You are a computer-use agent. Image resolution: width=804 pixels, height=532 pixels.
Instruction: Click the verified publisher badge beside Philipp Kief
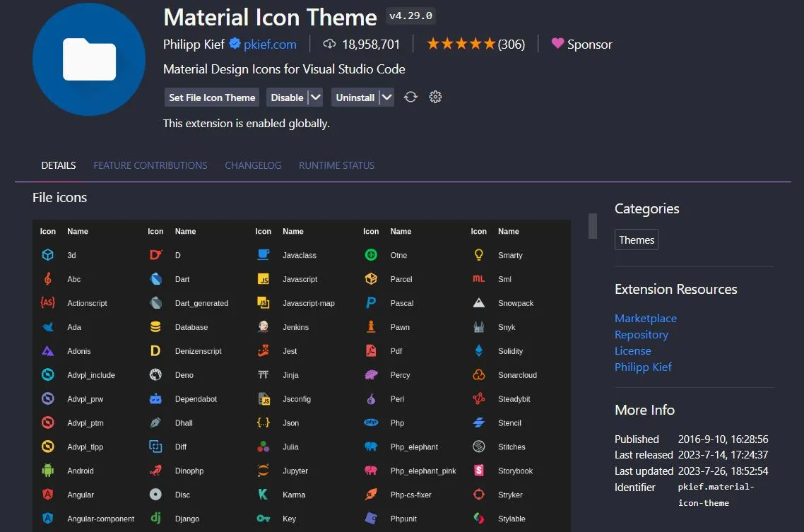click(235, 44)
